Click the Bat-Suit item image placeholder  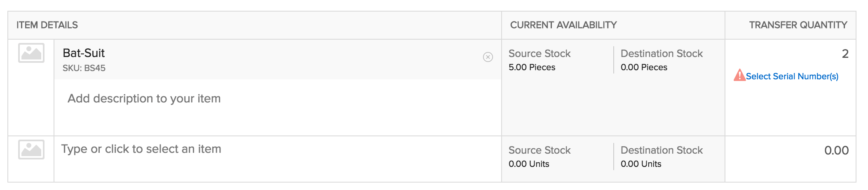pos(31,53)
